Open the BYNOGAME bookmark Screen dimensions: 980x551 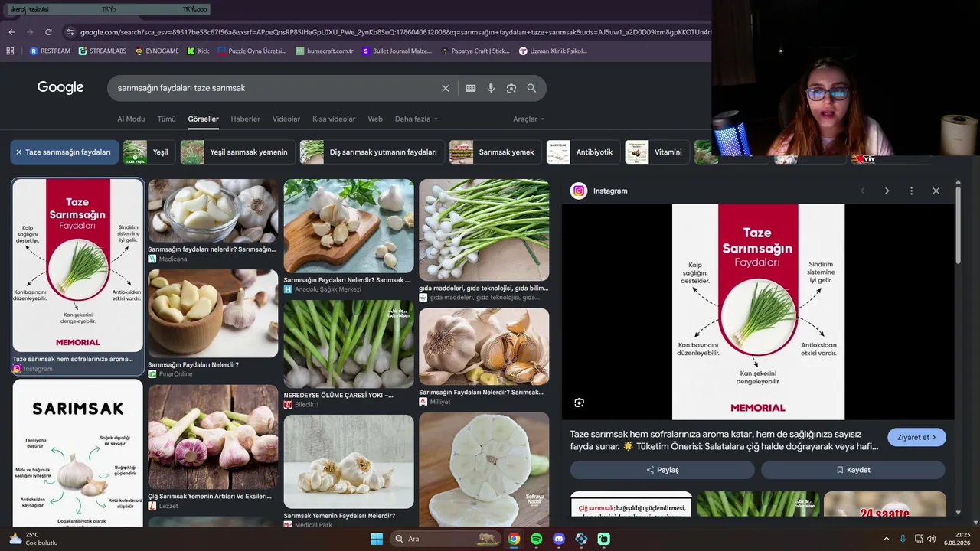tap(157, 51)
